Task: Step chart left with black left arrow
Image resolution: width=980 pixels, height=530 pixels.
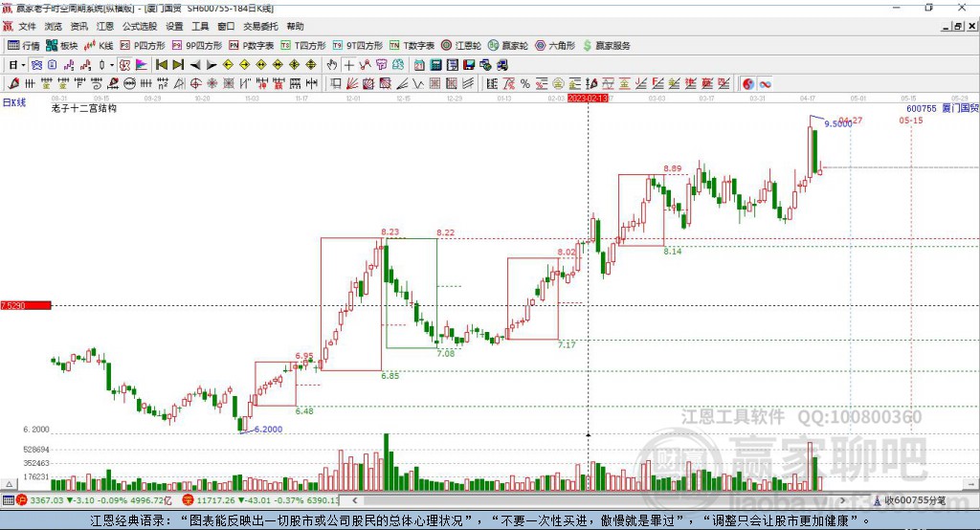Action: point(195,65)
